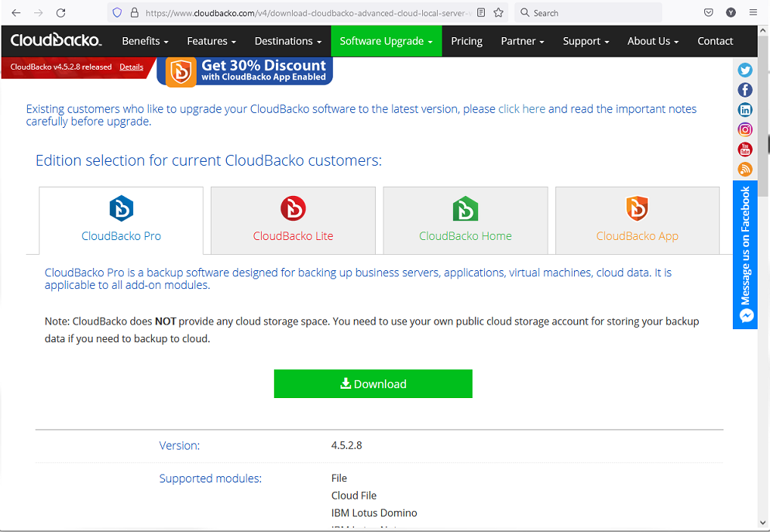The width and height of the screenshot is (770, 532).
Task: Select the CloudBacko Pro tab
Action: pos(122,221)
